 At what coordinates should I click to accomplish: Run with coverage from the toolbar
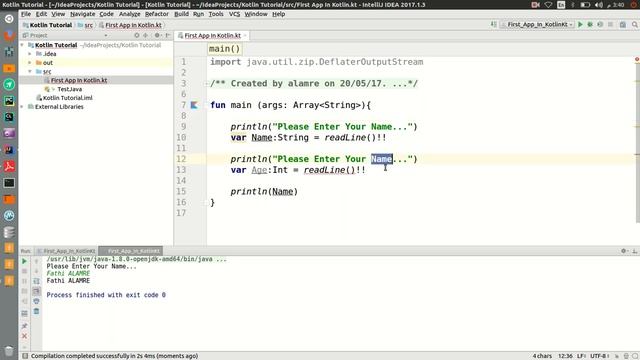(x=600, y=25)
